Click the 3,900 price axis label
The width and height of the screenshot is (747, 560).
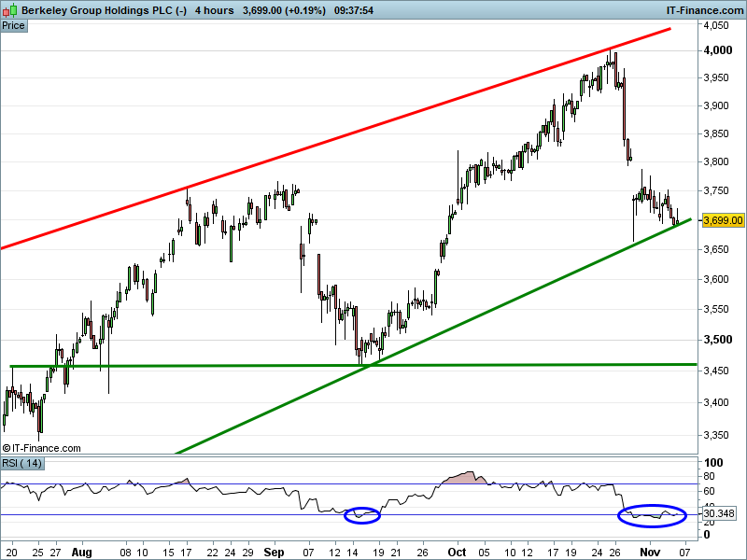click(716, 105)
